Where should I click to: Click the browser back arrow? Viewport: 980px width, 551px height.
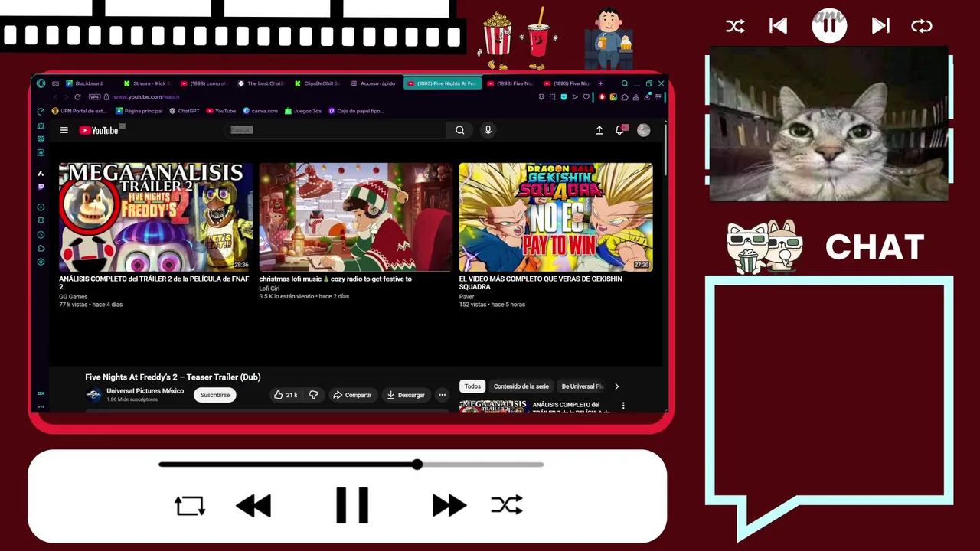tap(55, 97)
